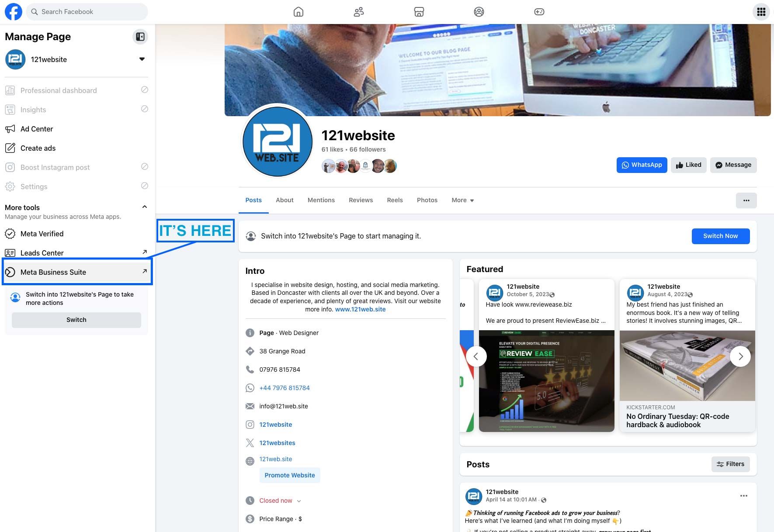774x532 pixels.
Task: Open the October 5, 2023 featured post date
Action: tap(528, 294)
